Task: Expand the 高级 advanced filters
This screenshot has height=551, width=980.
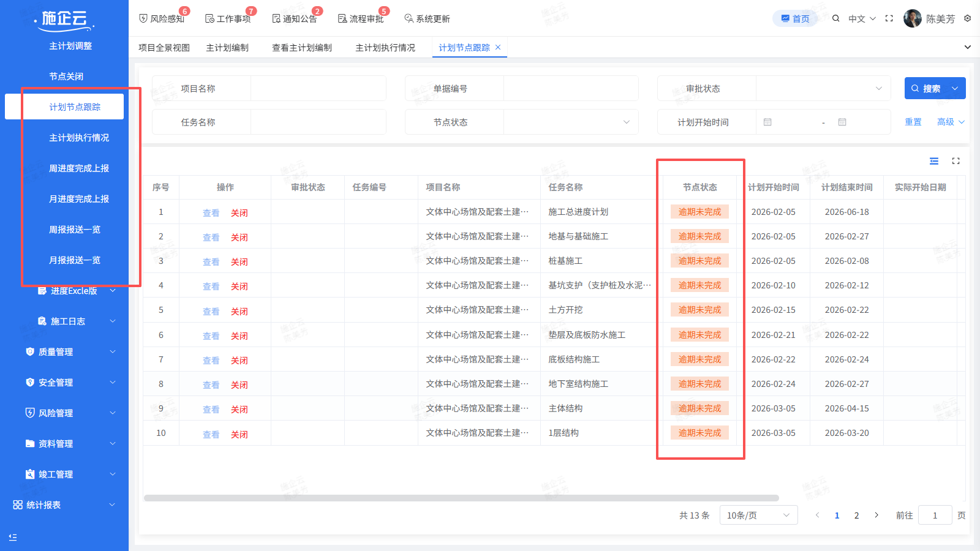Action: click(x=951, y=122)
